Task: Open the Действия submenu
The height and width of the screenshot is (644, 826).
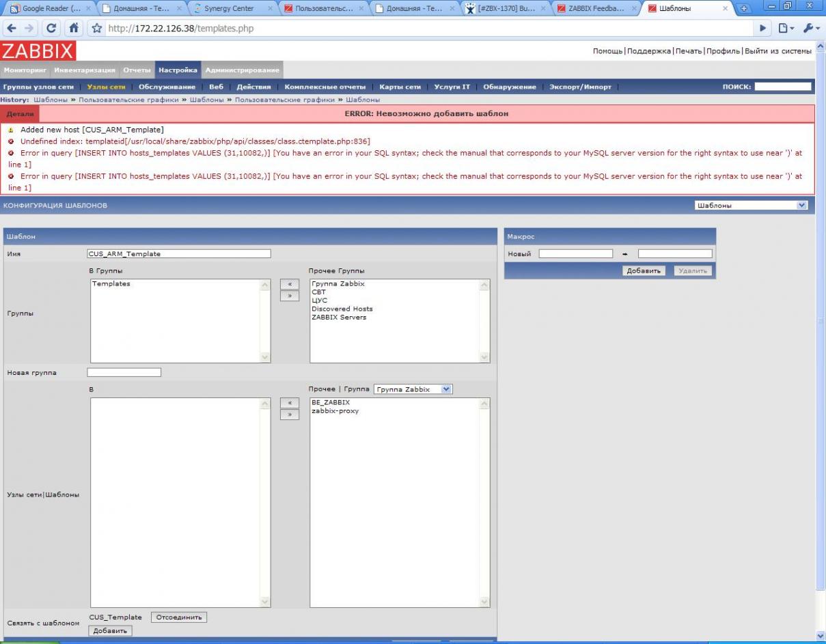Action: click(x=253, y=87)
